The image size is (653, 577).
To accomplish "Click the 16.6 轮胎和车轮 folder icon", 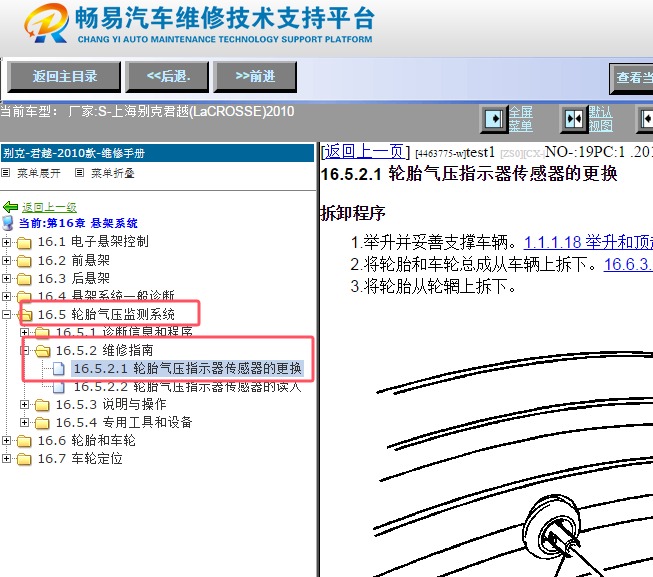I will click(24, 441).
